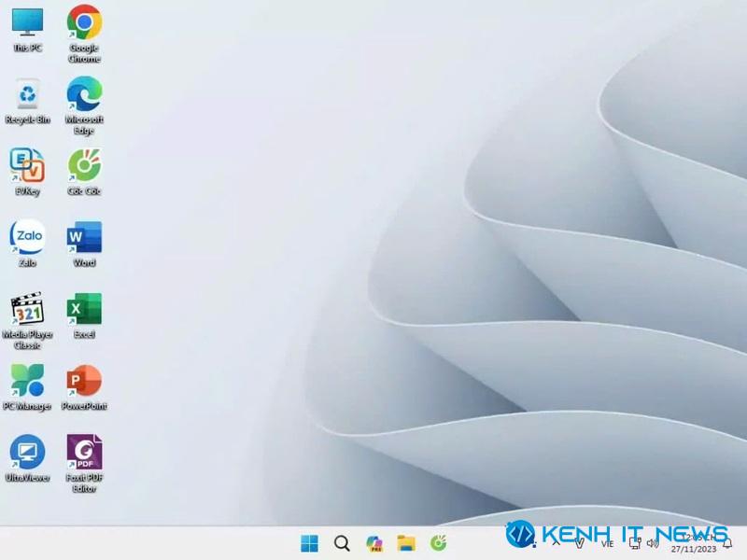This screenshot has width=747, height=560.
Task: Select the Foxit PDF Editor shortcut
Action: [x=84, y=464]
